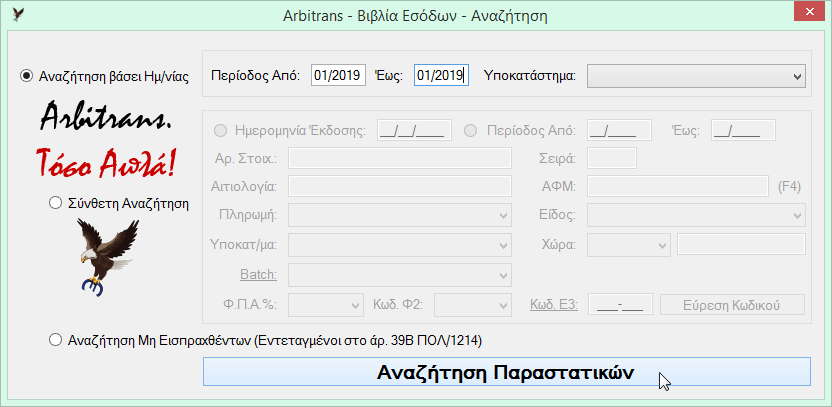Screen dimensions: 832x407
Task: Click the eagle holding euro logo image
Action: click(x=107, y=257)
